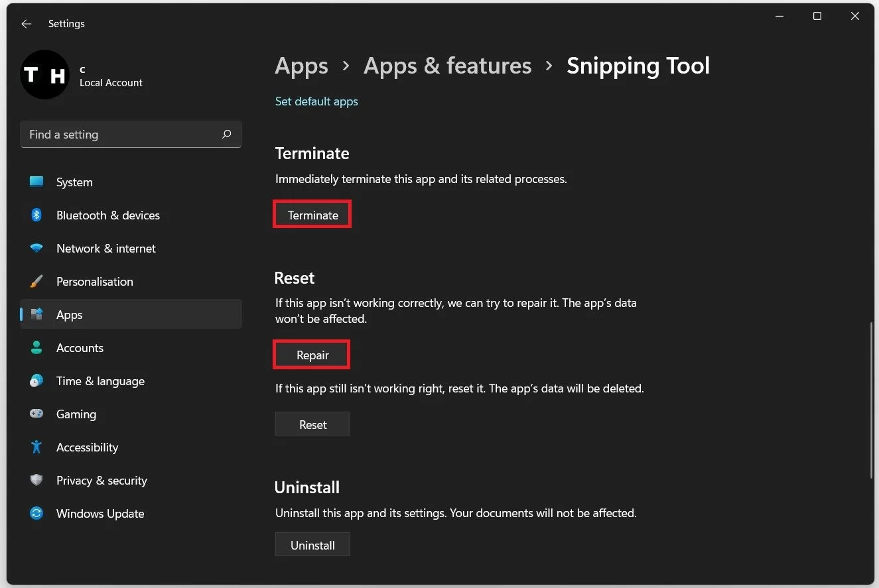The height and width of the screenshot is (588, 879).
Task: Go to Apps & features via breadcrumb
Action: coord(447,66)
